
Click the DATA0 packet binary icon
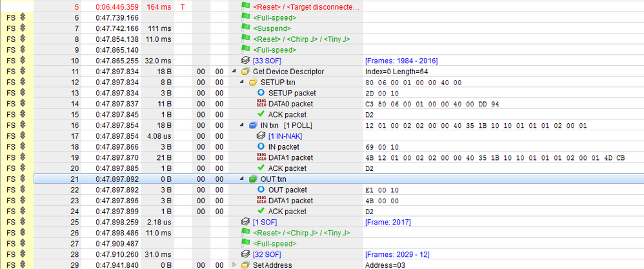click(261, 103)
